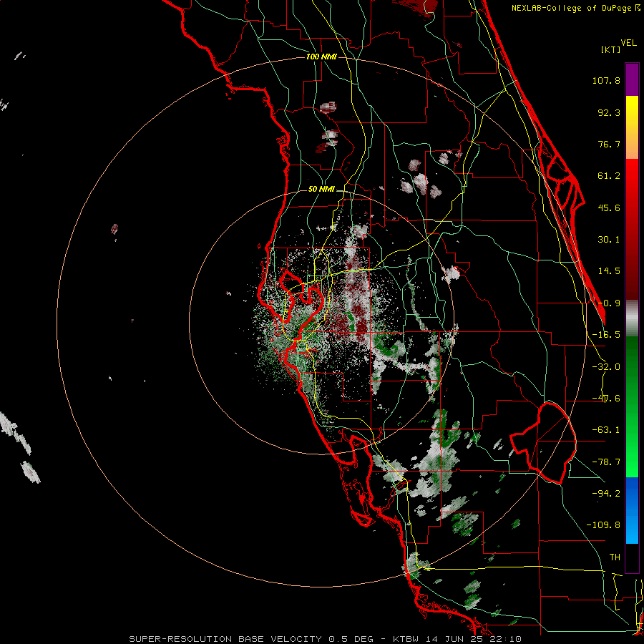Click the NEXLAB-College of DuPage credit text
The height and width of the screenshot is (644, 644).
575,8
